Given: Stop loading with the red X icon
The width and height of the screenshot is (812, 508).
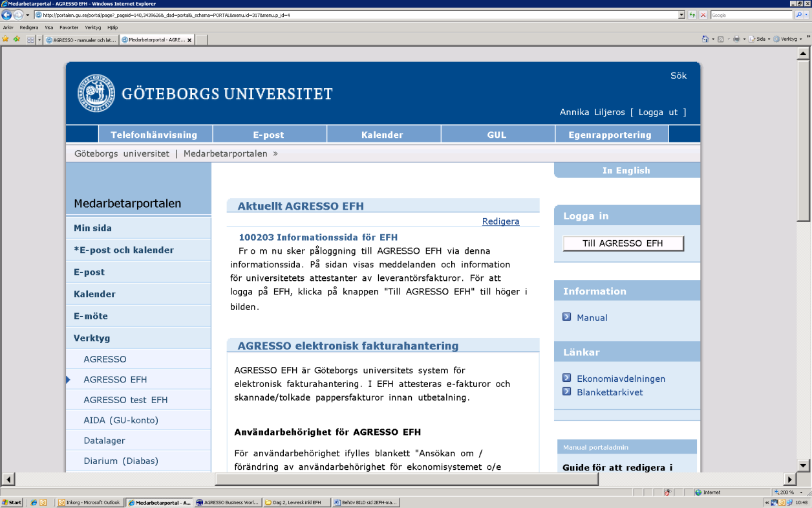Looking at the screenshot, I should (703, 14).
